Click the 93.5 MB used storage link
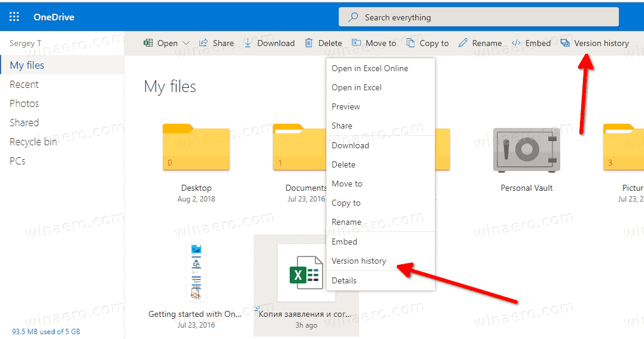 [x=46, y=332]
